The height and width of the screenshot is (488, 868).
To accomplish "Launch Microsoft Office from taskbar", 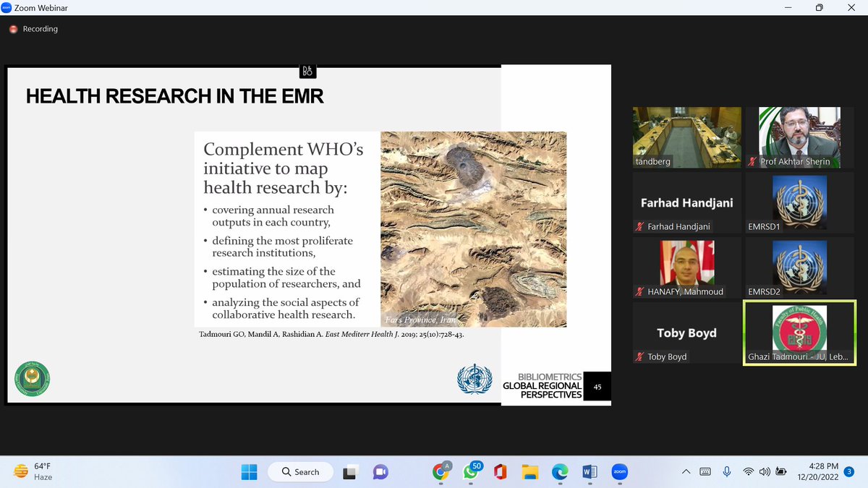I will pyautogui.click(x=500, y=472).
